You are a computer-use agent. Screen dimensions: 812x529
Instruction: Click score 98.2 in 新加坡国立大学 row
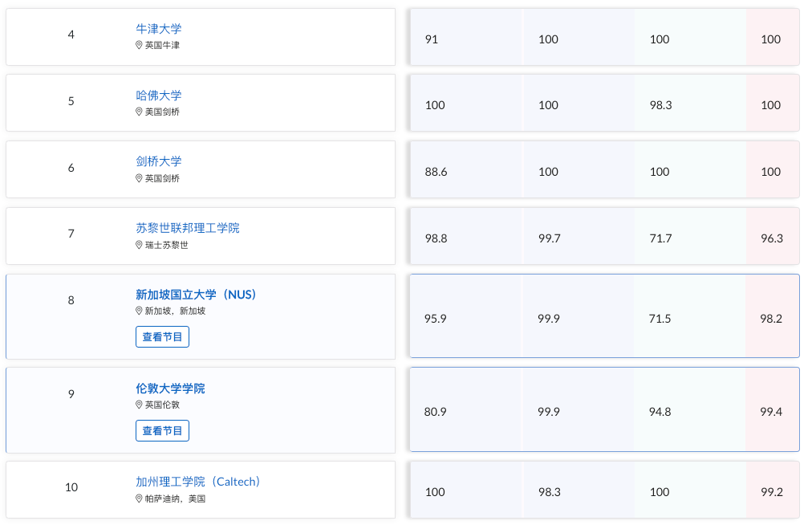[771, 319]
